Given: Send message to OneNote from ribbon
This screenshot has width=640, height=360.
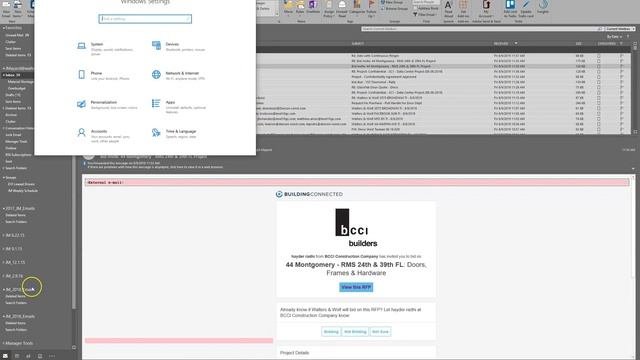Looking at the screenshot, I should coord(313,7).
